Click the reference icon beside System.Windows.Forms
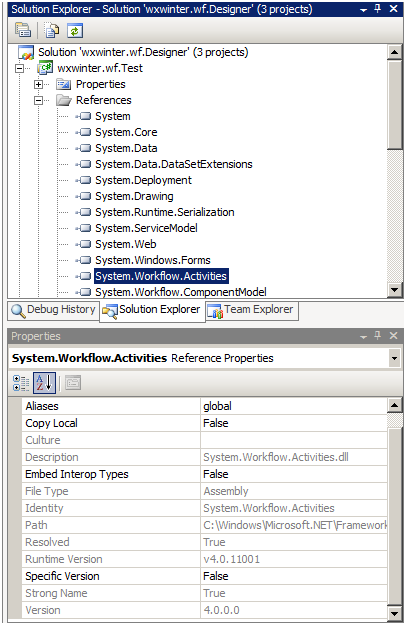Viewport: 406px width, 625px height. click(83, 260)
